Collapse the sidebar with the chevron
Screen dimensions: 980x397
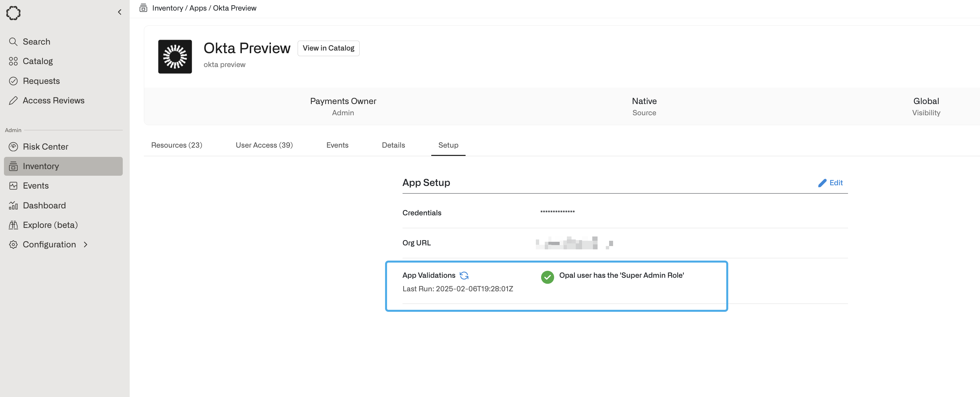pos(119,12)
